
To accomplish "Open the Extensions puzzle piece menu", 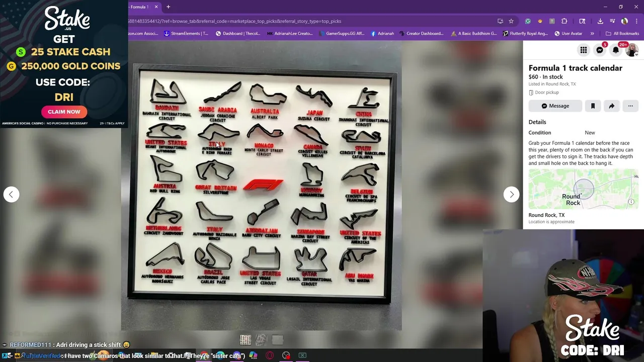I will click(x=564, y=21).
